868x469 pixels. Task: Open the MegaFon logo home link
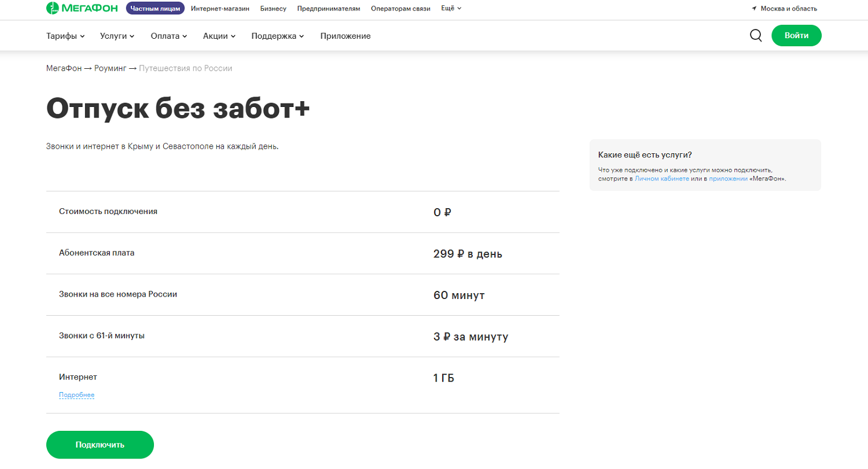coord(83,8)
